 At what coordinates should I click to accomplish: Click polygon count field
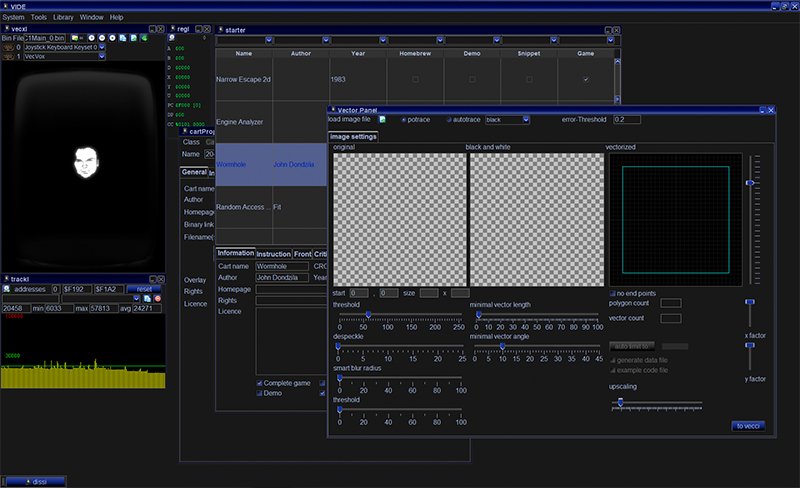(670, 303)
